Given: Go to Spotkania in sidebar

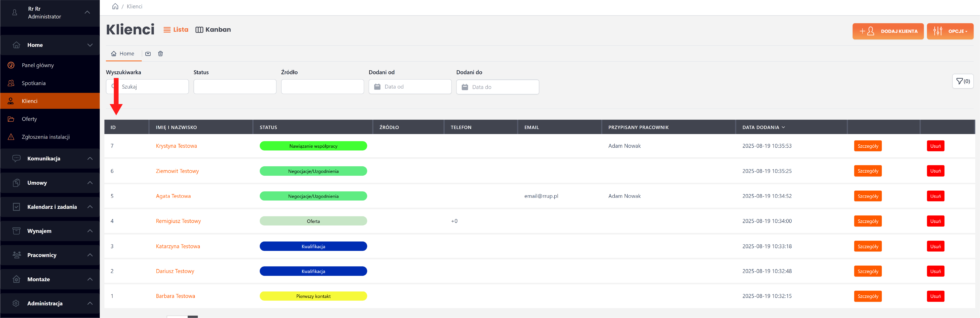Looking at the screenshot, I should 33,83.
